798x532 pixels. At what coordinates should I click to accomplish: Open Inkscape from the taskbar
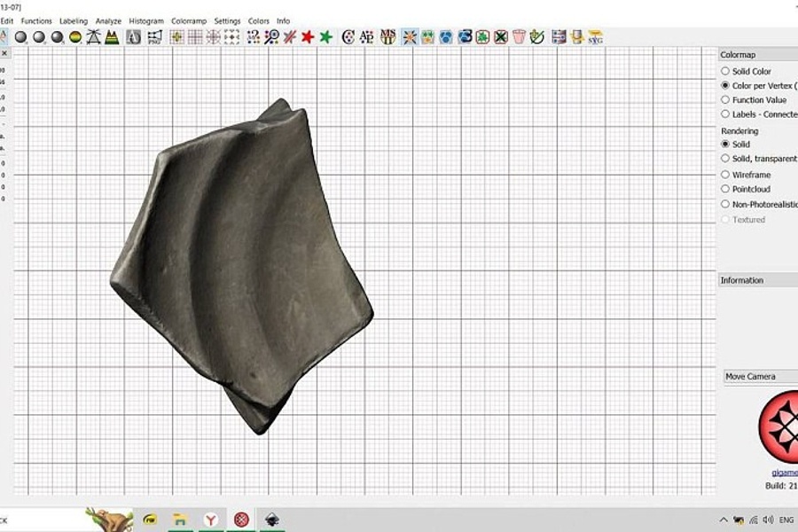272,520
